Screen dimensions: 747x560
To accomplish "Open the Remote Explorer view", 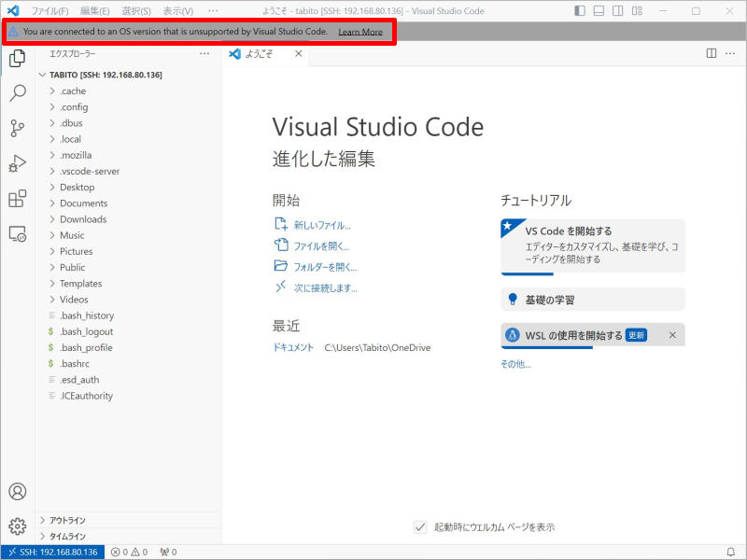I will 17,234.
